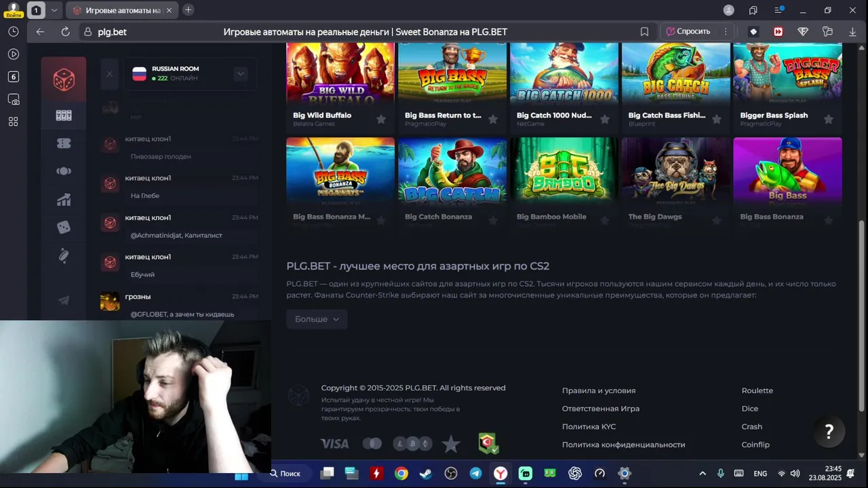Close the chat panel with X
Viewport: 868px width, 488px height.
(x=109, y=74)
